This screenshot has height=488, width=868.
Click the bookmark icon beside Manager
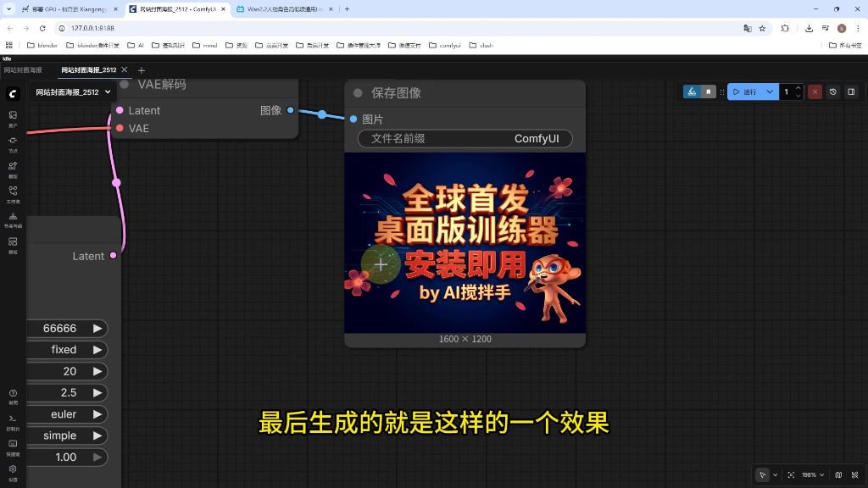(708, 91)
